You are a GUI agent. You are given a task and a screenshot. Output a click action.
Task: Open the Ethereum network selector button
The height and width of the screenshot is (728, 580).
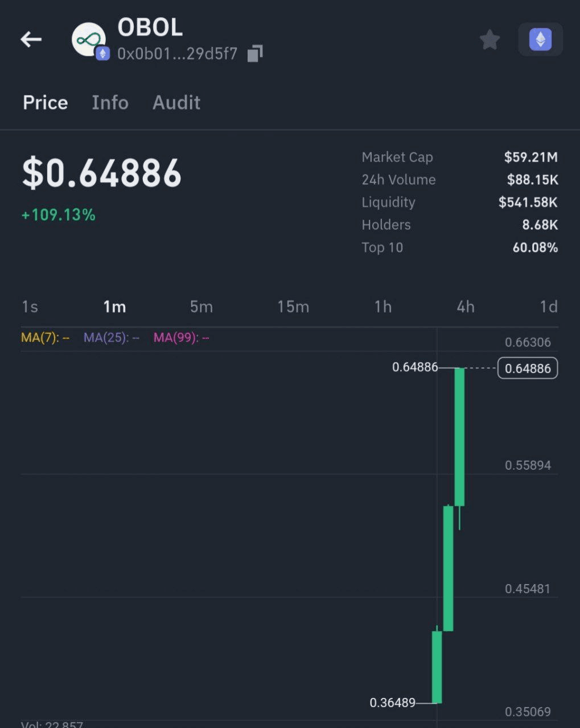pyautogui.click(x=540, y=39)
